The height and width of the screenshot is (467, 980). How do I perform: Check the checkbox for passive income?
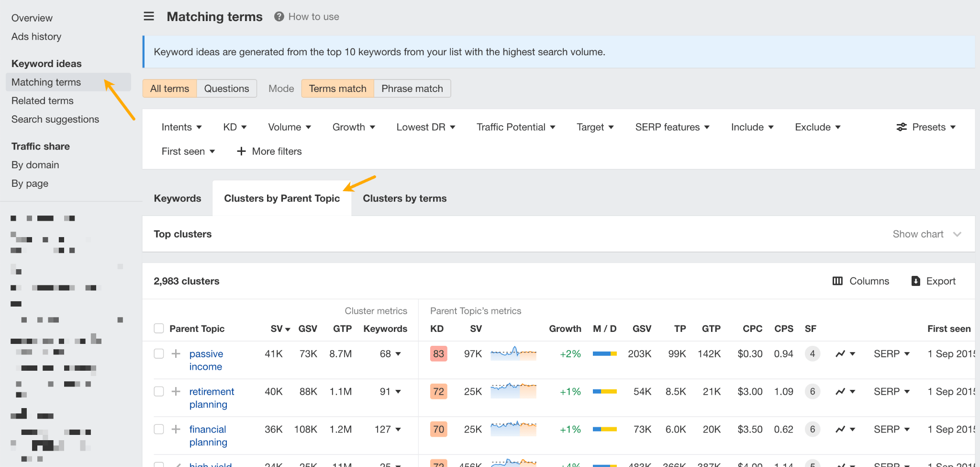[158, 353]
